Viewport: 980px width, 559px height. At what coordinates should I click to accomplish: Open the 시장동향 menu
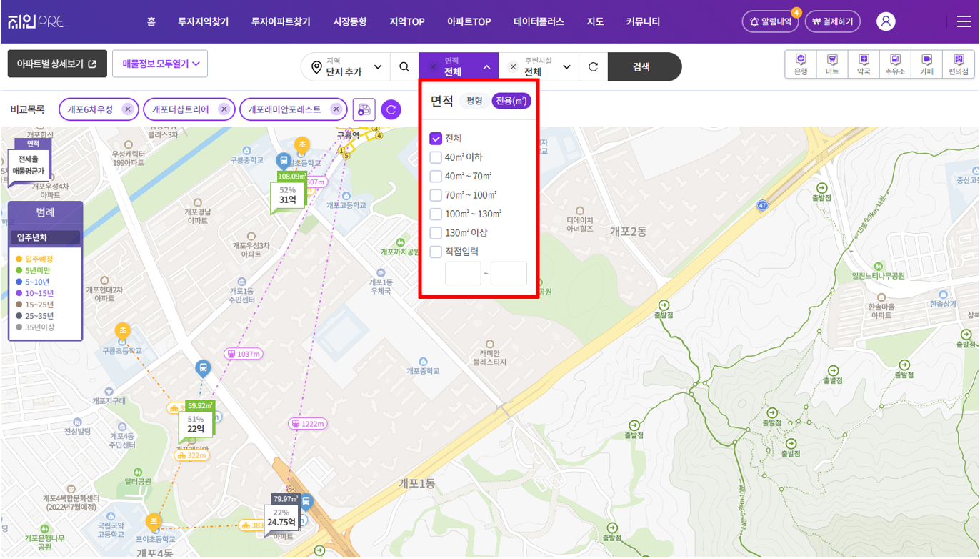(349, 22)
